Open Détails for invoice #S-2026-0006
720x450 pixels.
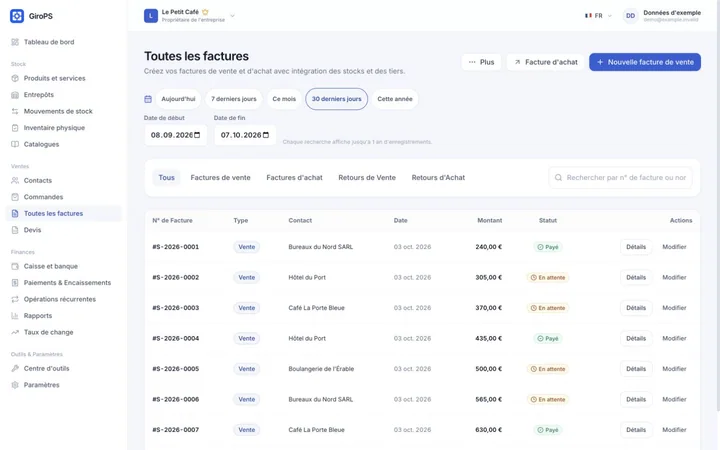636,399
